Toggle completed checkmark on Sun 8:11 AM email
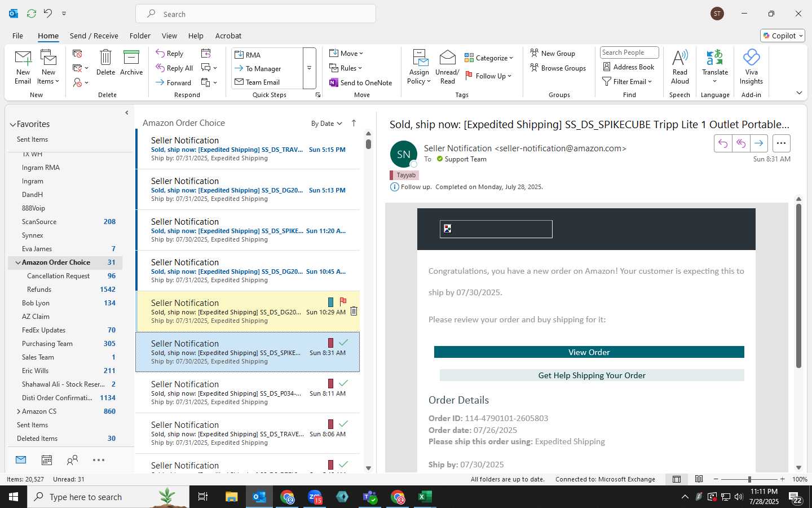Viewport: 812px width, 508px height. coord(343,383)
